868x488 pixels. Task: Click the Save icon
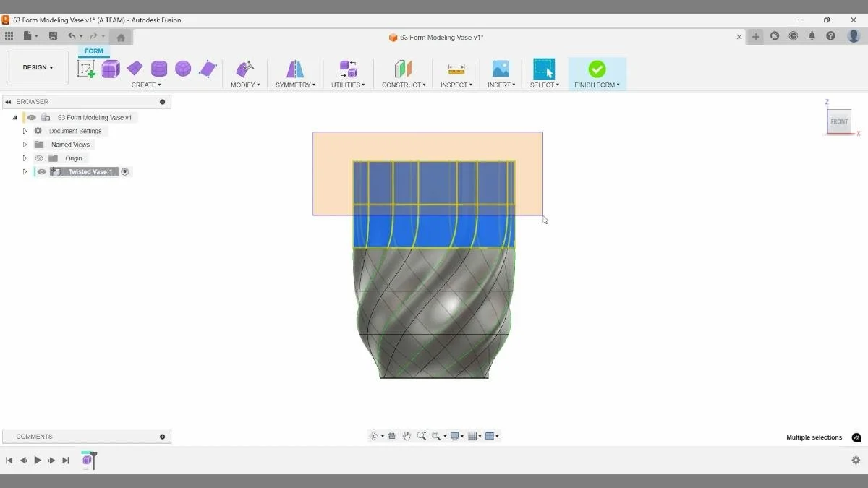point(53,36)
